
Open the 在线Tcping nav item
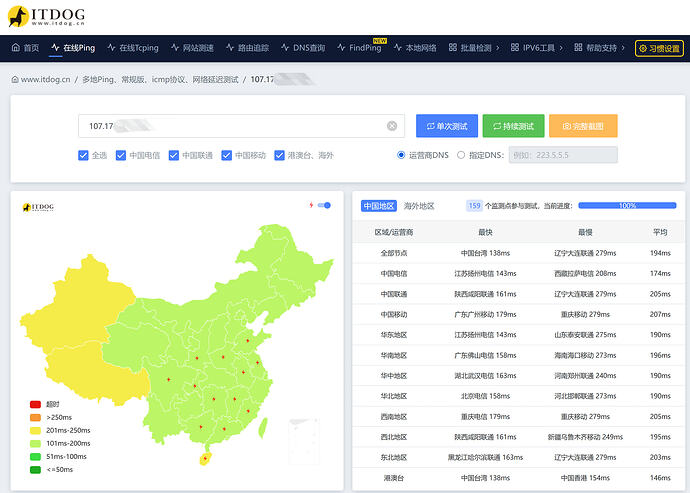(133, 48)
